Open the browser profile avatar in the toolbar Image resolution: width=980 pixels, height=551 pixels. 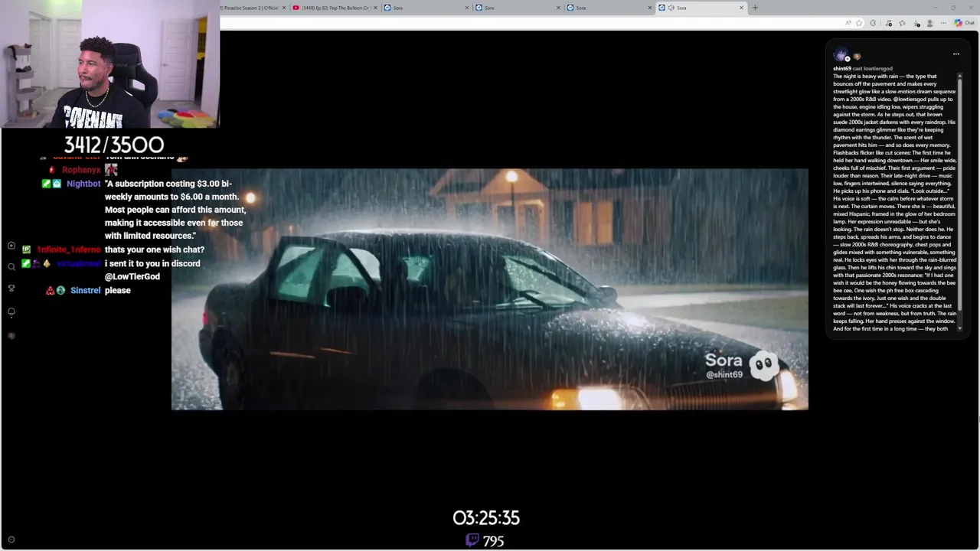pos(929,23)
